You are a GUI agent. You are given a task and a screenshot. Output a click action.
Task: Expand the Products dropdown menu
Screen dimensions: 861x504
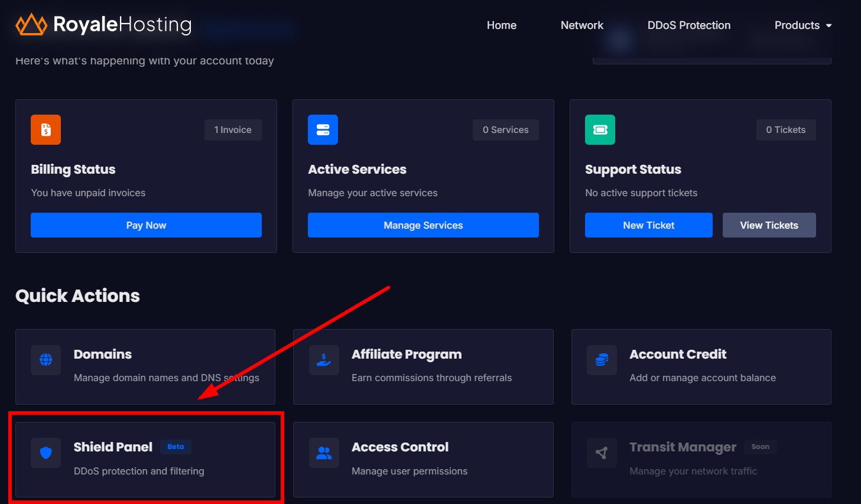(802, 25)
